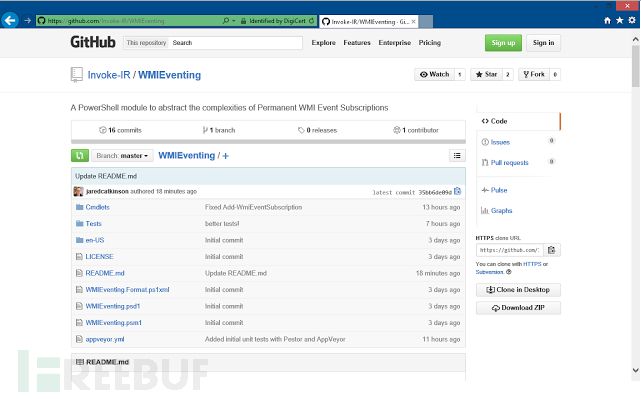This screenshot has width=641, height=399.
Task: Click the refresh icon in address bar
Action: [312, 20]
